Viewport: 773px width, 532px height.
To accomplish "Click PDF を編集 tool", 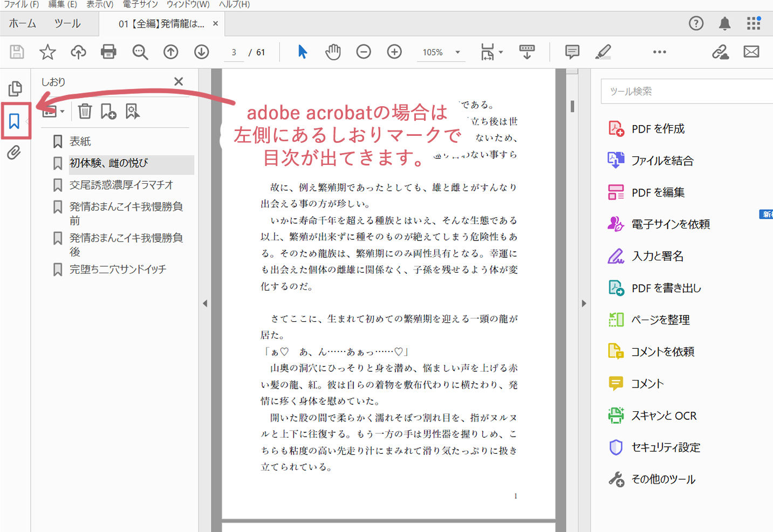I will 658,192.
